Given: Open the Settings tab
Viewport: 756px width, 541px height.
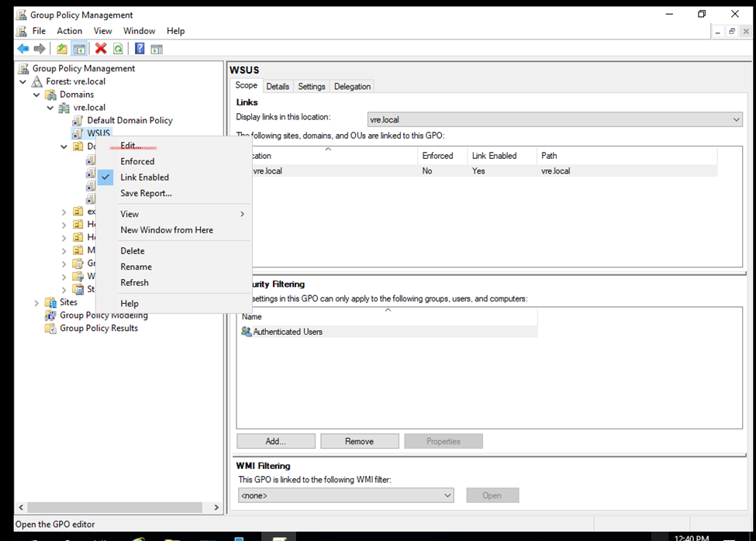Looking at the screenshot, I should point(312,86).
